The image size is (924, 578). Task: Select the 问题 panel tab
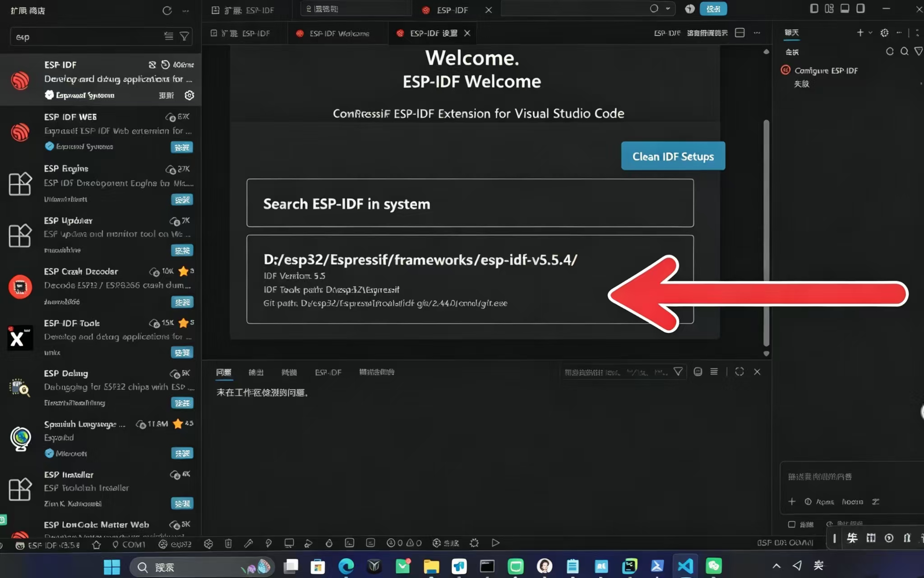click(223, 372)
